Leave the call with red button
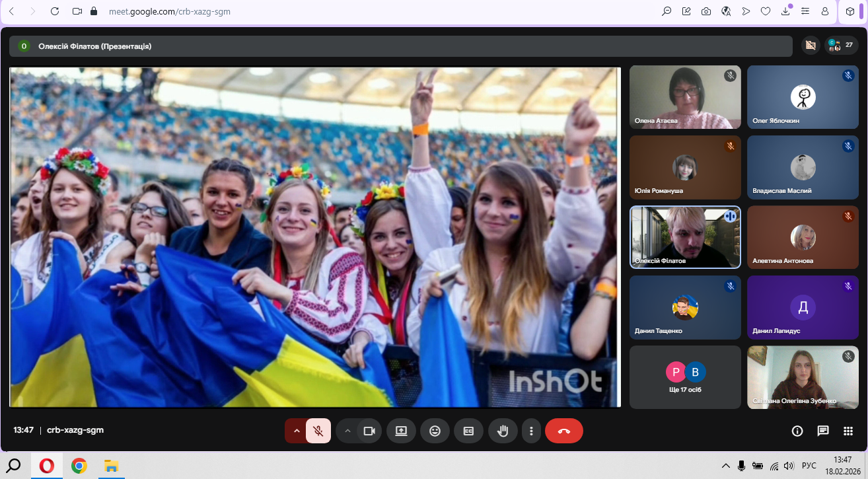 (x=563, y=431)
